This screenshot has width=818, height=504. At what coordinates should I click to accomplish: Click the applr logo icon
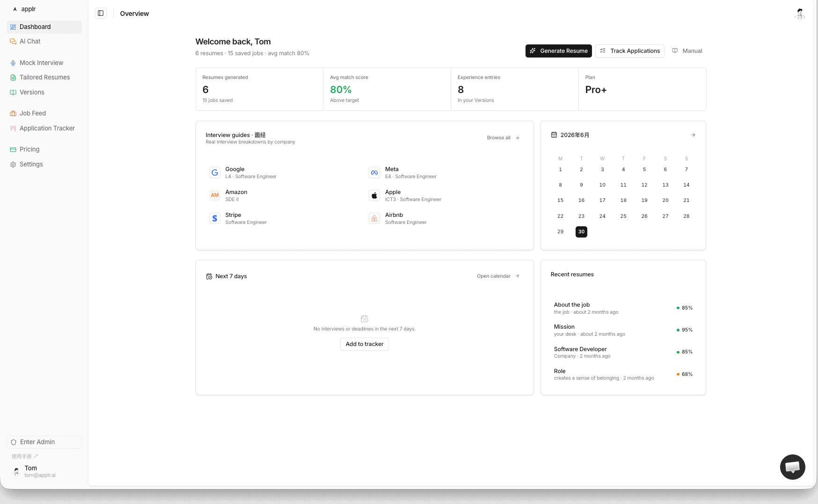(15, 9)
